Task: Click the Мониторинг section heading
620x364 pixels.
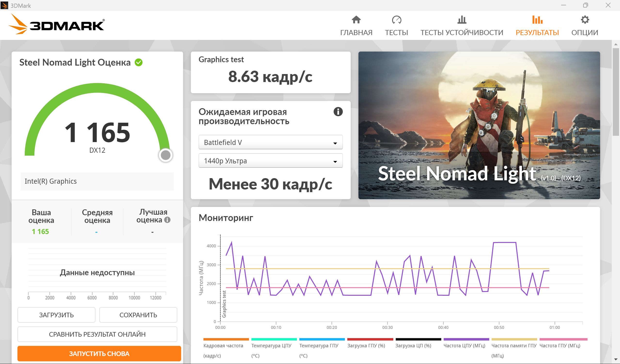Action: tap(226, 218)
